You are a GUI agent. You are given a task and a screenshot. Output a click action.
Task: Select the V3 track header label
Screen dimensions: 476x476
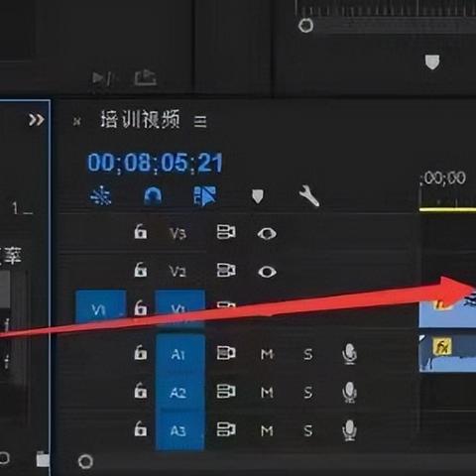tap(178, 234)
